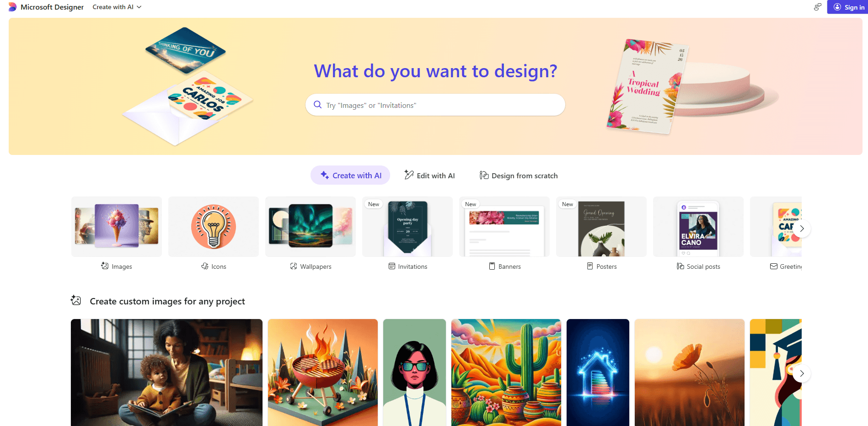Switch to the Design from scratch tab
Image resolution: width=868 pixels, height=426 pixels.
coord(519,176)
